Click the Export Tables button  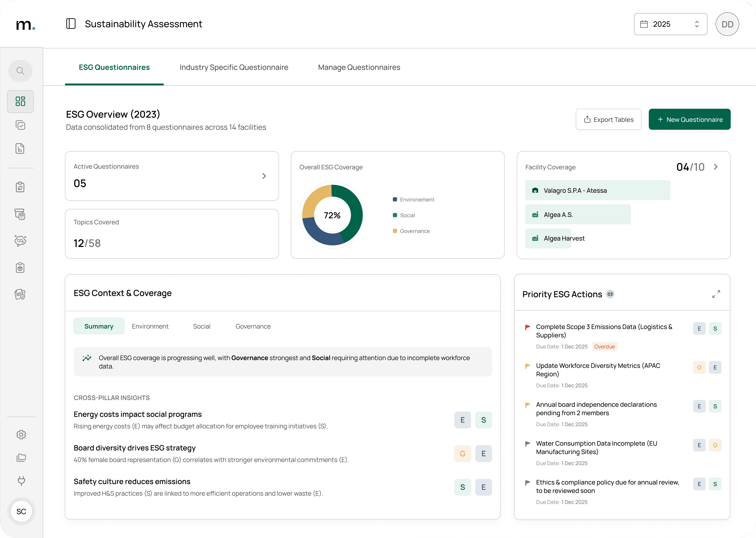608,120
